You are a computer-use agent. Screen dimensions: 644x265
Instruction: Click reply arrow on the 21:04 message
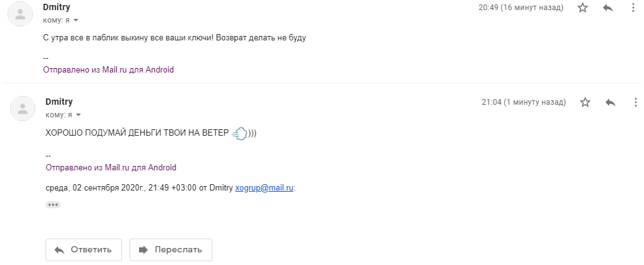click(611, 102)
